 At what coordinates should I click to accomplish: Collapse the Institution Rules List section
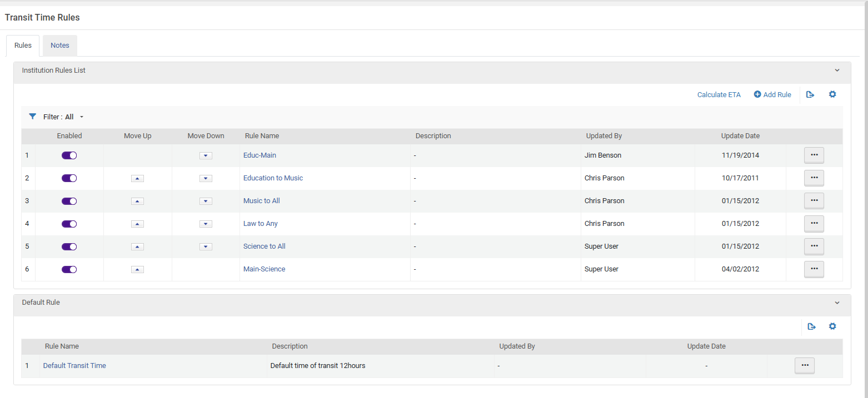[837, 70]
